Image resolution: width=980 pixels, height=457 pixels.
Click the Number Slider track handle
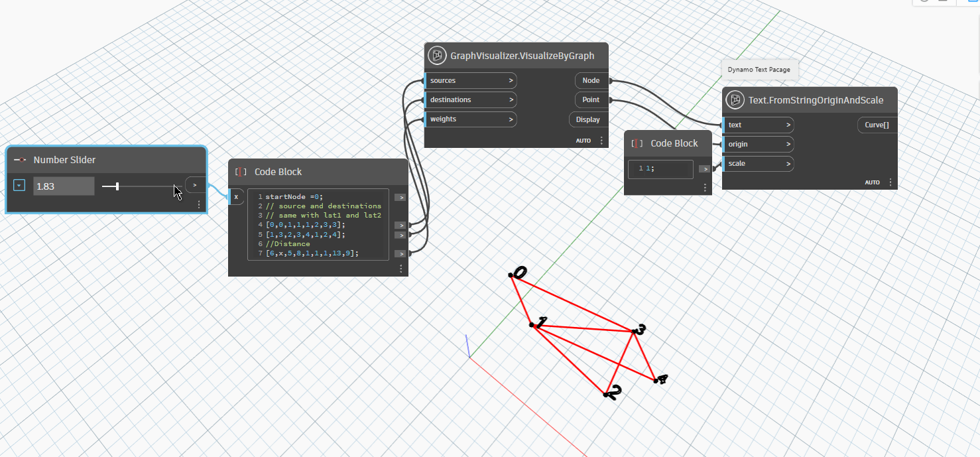pyautogui.click(x=117, y=186)
